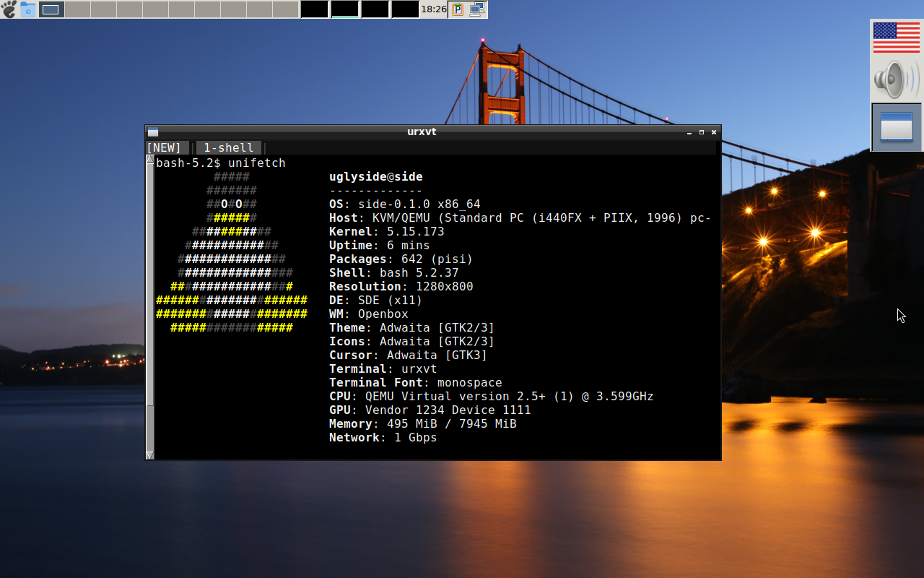Click the "GPU: Vendor 1234 Device 1111" line
Image resolution: width=924 pixels, height=578 pixels.
(x=430, y=410)
